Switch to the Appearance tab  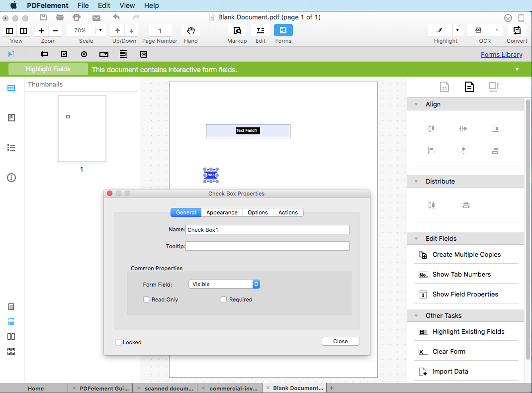222,212
